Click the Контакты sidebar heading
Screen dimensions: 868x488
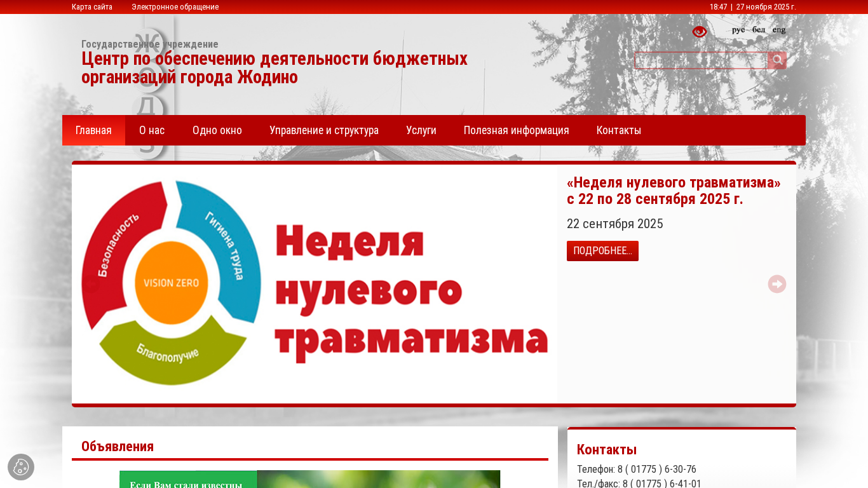[x=607, y=449]
